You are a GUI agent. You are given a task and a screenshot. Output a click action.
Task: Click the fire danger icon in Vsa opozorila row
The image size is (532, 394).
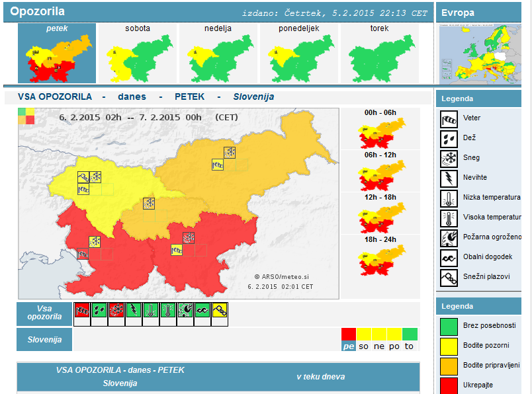[185, 310]
